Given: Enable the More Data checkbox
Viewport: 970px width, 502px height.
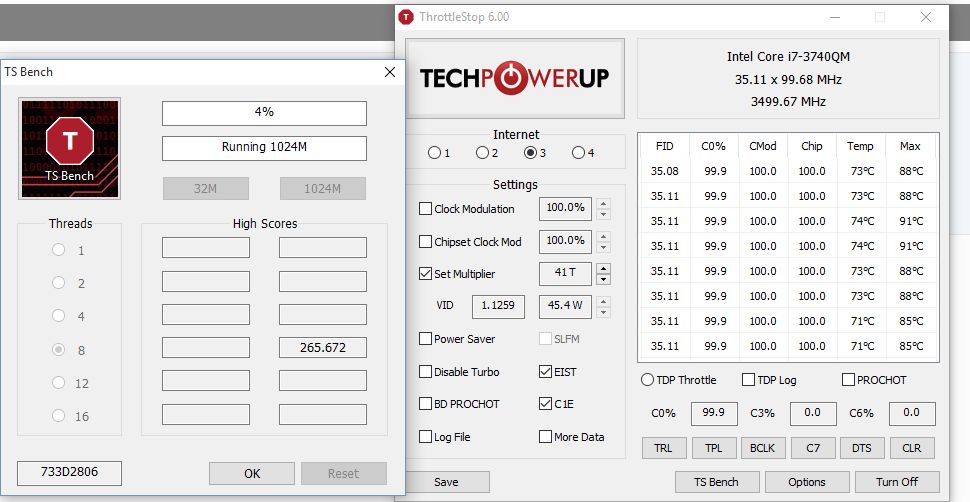Looking at the screenshot, I should [545, 436].
